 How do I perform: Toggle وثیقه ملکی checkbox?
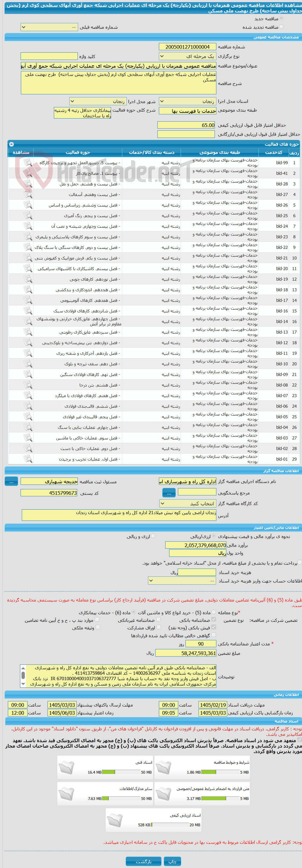[x=98, y=628]
